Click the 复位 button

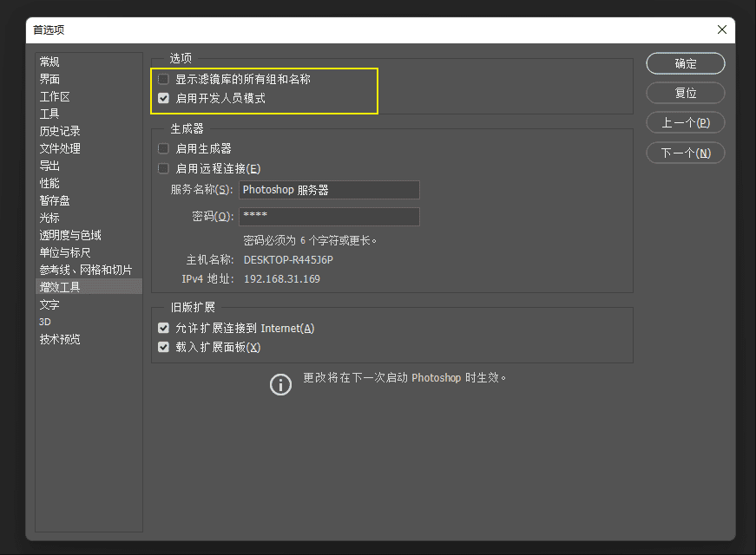685,93
